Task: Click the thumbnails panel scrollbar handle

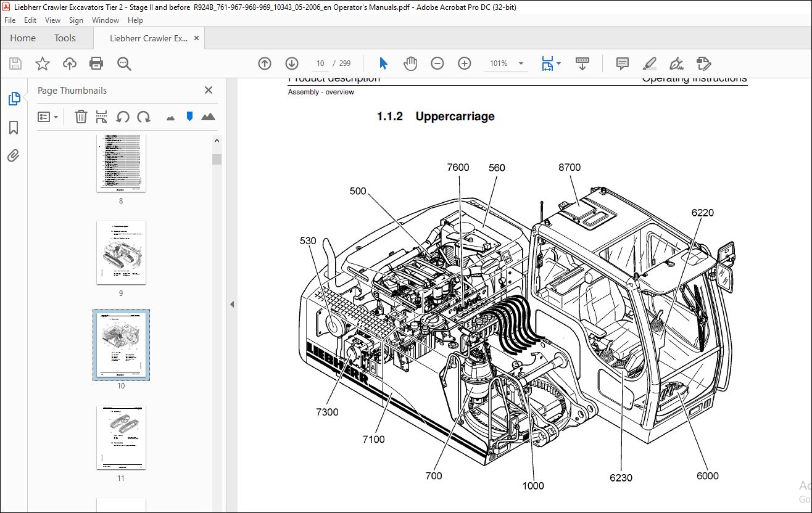Action: point(217,159)
